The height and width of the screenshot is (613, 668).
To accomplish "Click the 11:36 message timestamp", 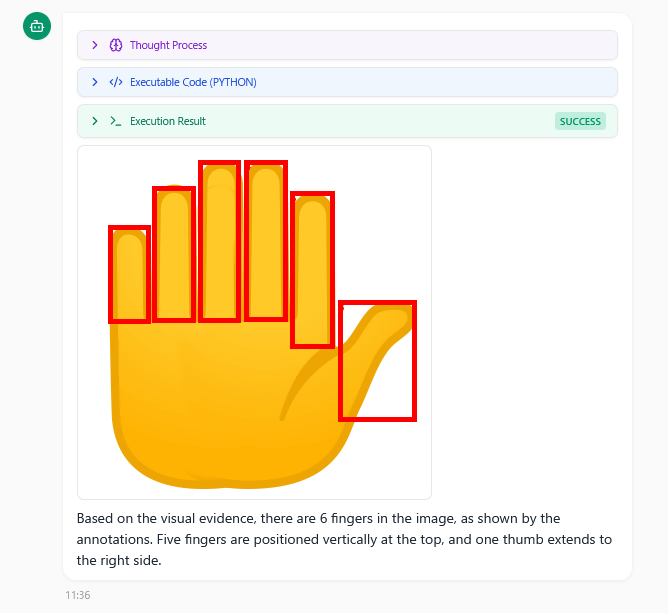I will [x=77, y=594].
